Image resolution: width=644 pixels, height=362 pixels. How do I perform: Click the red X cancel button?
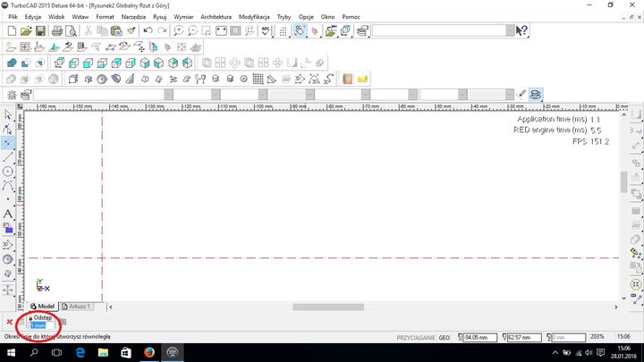[x=9, y=323]
